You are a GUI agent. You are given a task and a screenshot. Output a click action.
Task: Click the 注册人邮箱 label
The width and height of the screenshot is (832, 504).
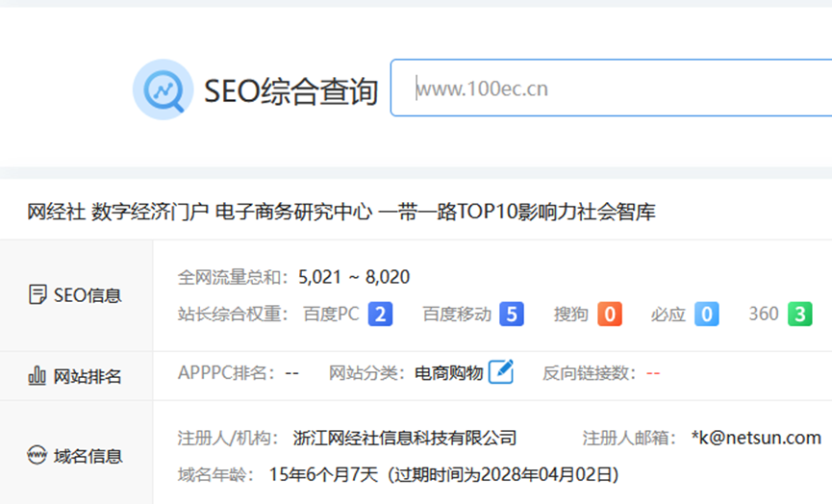629,439
